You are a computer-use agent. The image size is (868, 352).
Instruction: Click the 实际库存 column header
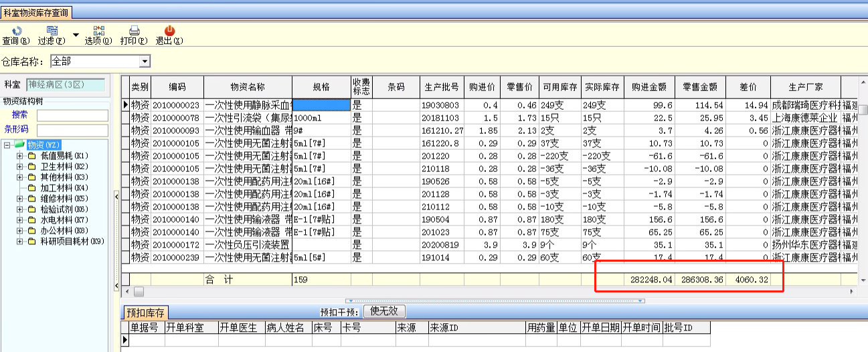(602, 87)
